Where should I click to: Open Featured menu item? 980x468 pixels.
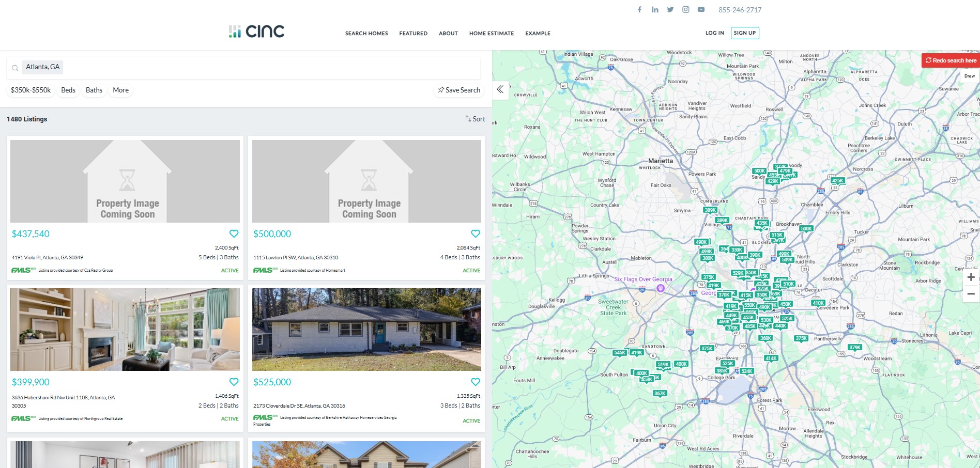[x=413, y=34]
